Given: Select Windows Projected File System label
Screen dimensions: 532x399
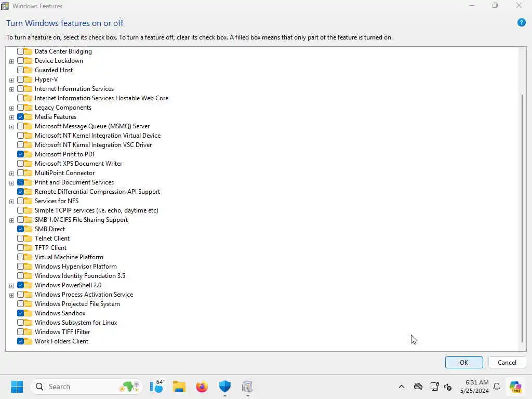Looking at the screenshot, I should tap(77, 303).
